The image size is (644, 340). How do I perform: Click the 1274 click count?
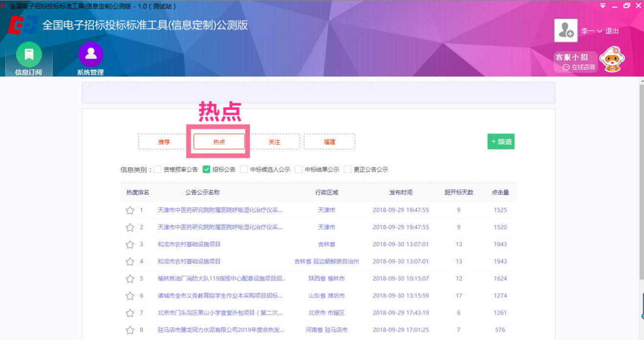[x=500, y=296]
